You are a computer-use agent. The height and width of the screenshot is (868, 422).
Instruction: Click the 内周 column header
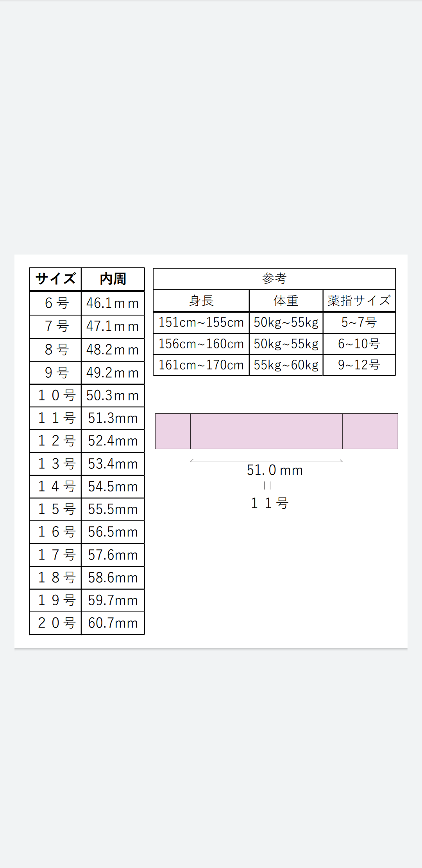pyautogui.click(x=113, y=279)
